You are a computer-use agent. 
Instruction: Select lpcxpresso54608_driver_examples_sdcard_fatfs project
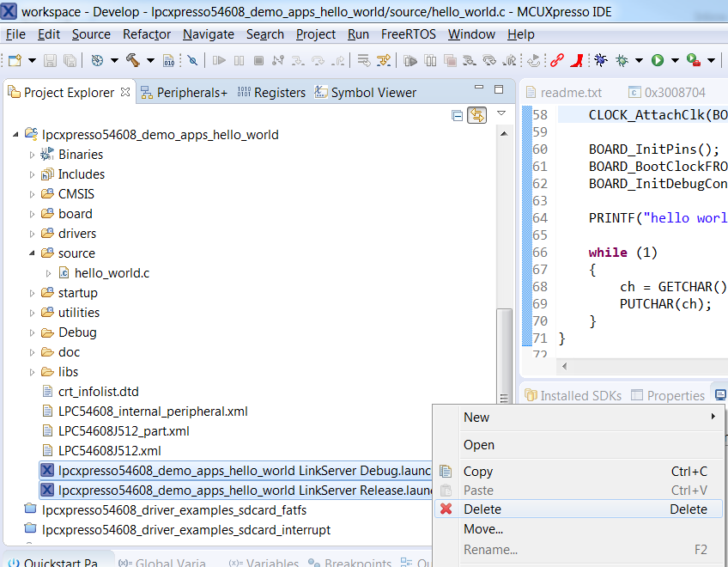tap(174, 510)
